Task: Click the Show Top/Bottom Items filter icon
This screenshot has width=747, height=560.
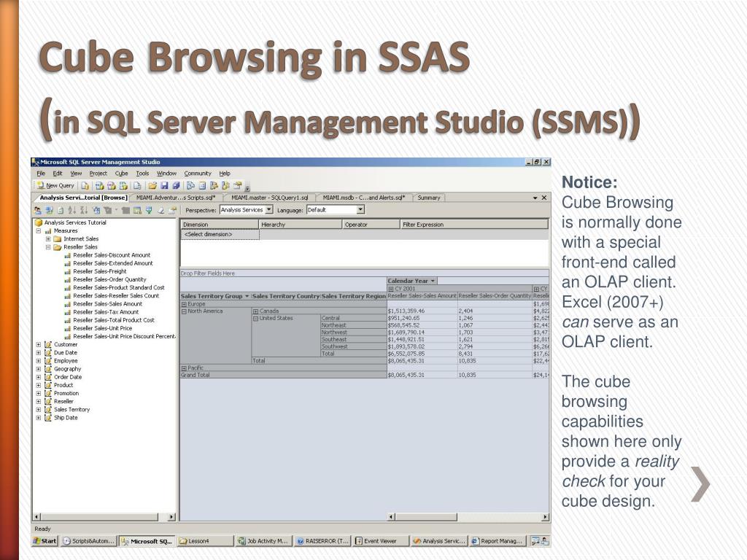Action: coord(108,211)
